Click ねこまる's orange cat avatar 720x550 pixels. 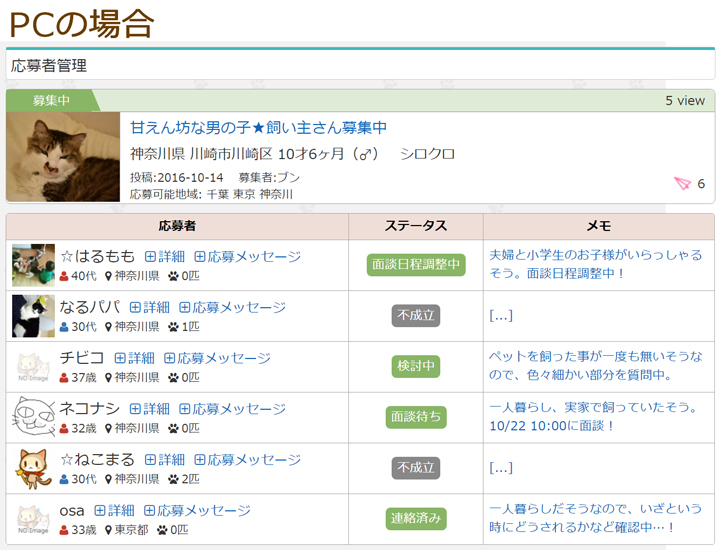(33, 468)
